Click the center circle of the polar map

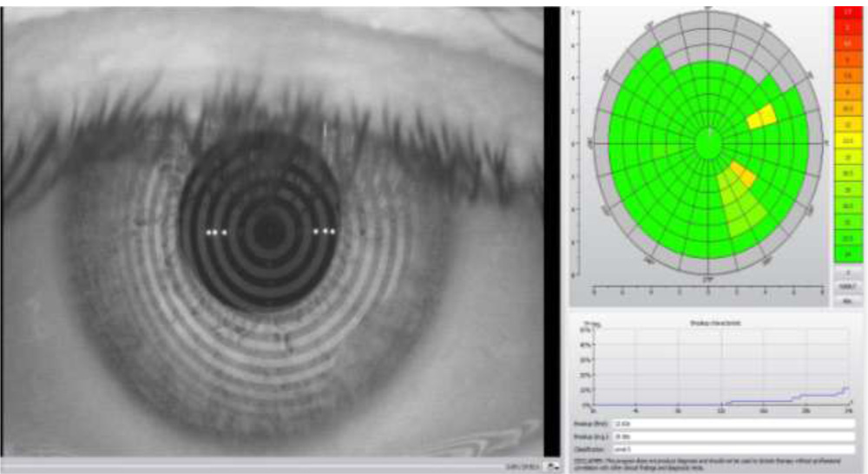709,142
